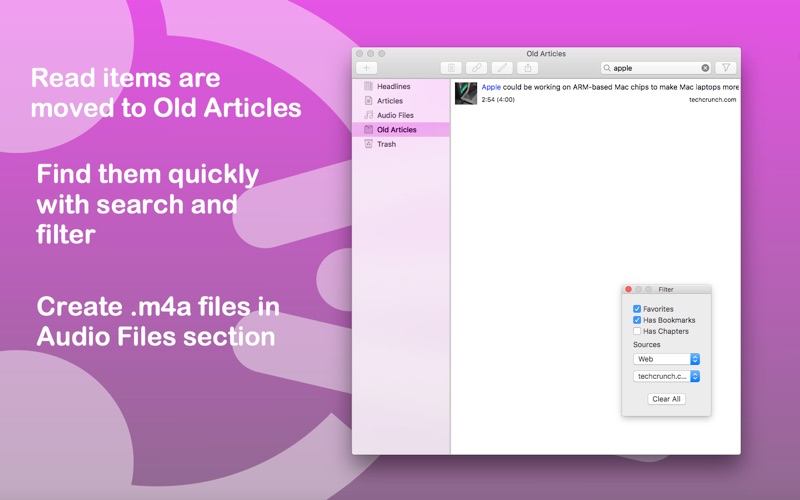Uncheck the Favorites checkbox
The image size is (800, 500).
[x=637, y=309]
